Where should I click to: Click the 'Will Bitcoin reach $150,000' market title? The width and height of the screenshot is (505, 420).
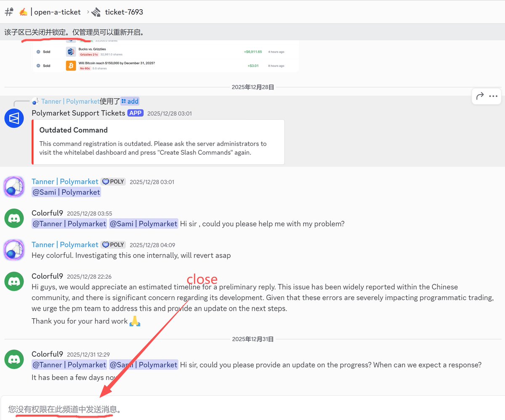click(x=117, y=63)
